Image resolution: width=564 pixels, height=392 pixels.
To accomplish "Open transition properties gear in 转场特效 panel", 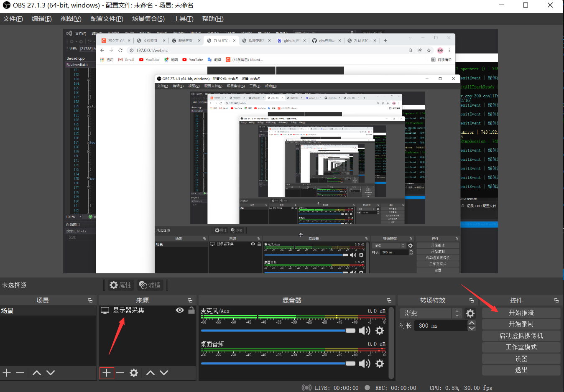I will tap(470, 313).
